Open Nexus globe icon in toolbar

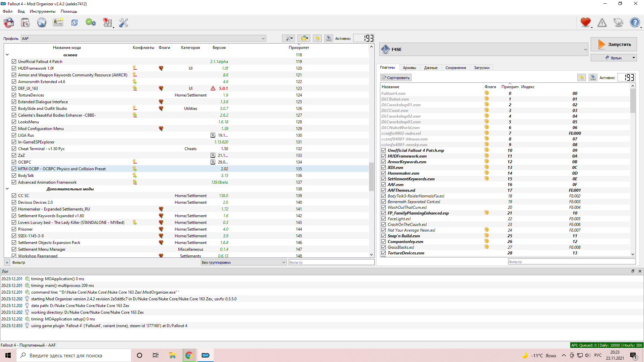pos(42,23)
